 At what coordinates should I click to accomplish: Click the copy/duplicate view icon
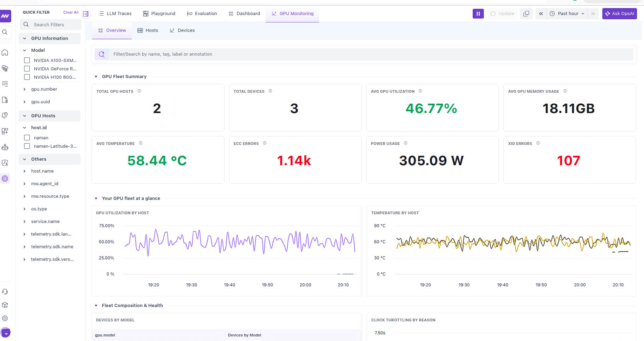tap(526, 14)
